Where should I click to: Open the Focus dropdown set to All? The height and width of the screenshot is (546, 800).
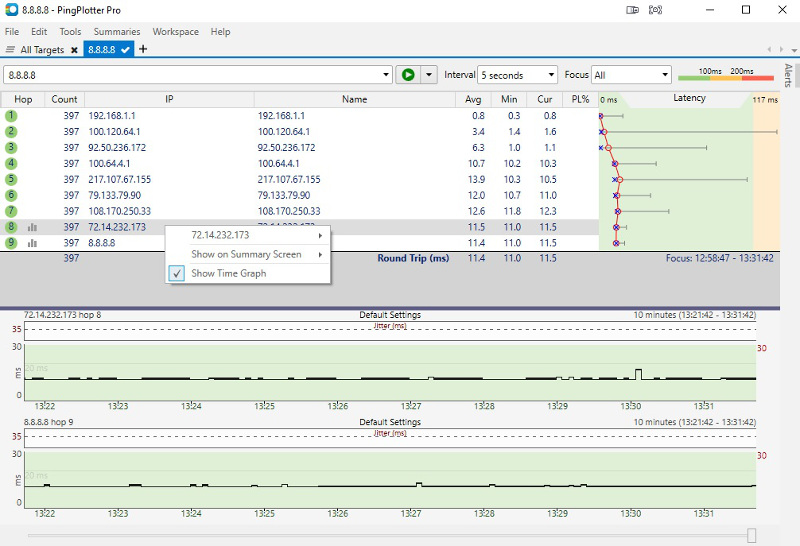[631, 75]
